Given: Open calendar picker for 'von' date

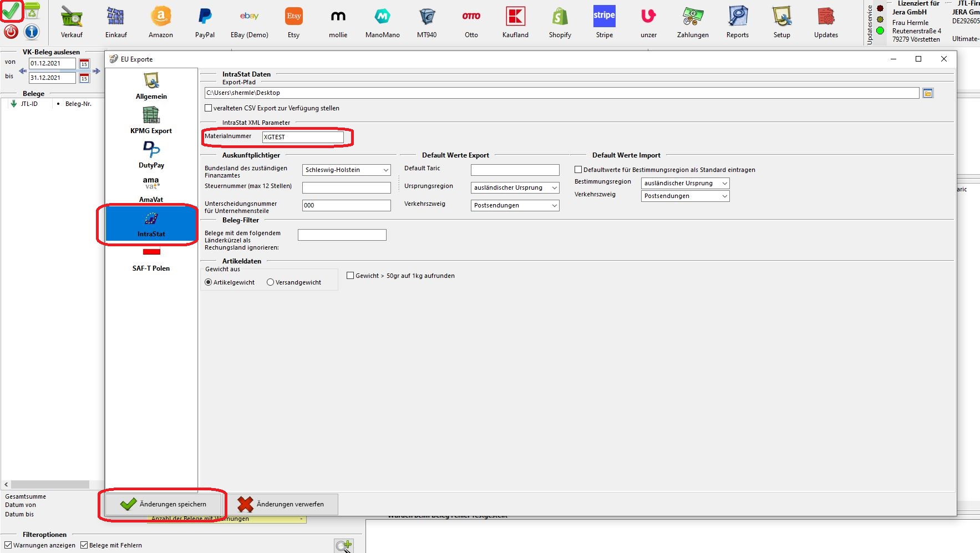Looking at the screenshot, I should tap(84, 64).
